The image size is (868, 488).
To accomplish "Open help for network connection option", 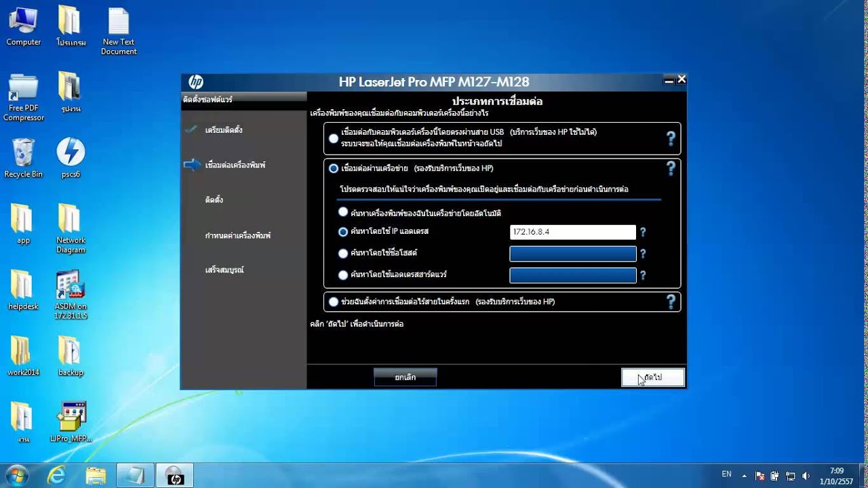I will pos(671,168).
